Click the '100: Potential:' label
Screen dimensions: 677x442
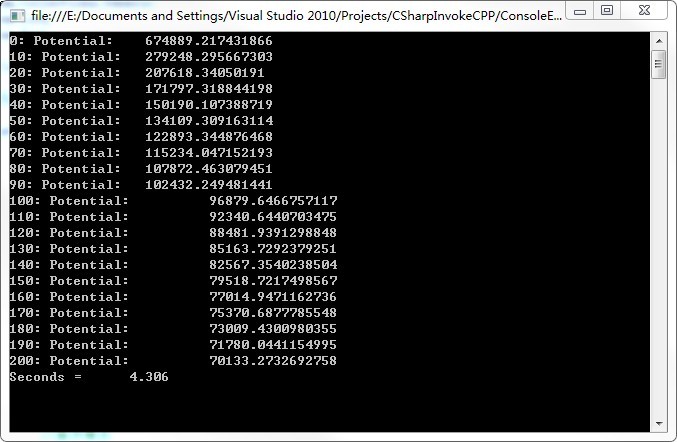(x=69, y=200)
